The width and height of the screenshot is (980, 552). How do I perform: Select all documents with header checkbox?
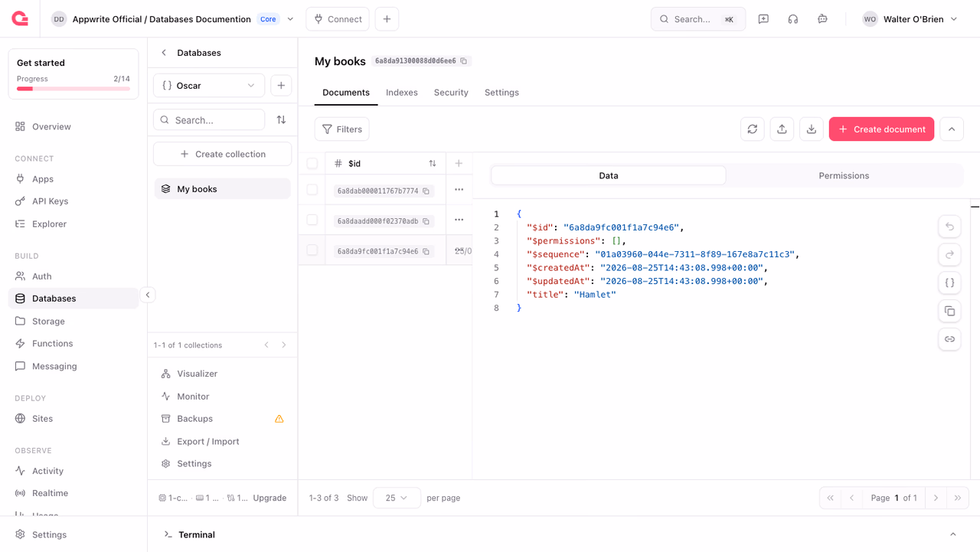[x=312, y=163]
